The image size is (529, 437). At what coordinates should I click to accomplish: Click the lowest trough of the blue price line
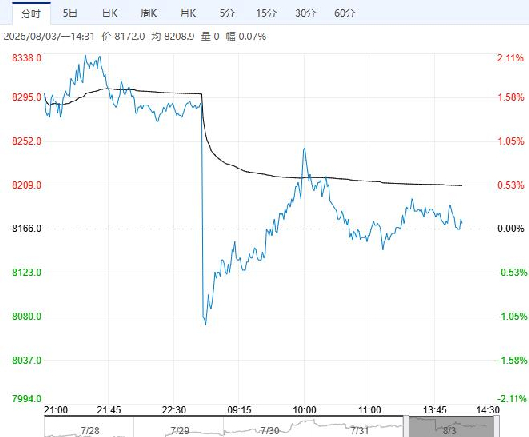pyautogui.click(x=205, y=324)
